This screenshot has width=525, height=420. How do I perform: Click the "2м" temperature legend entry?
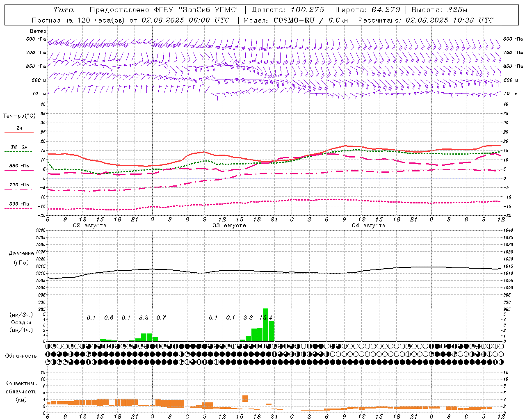click(x=19, y=128)
